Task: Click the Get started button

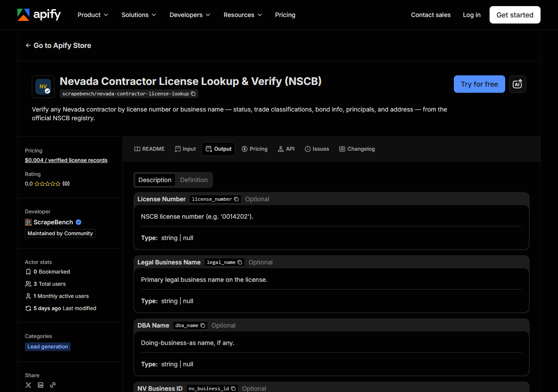Action: [515, 15]
